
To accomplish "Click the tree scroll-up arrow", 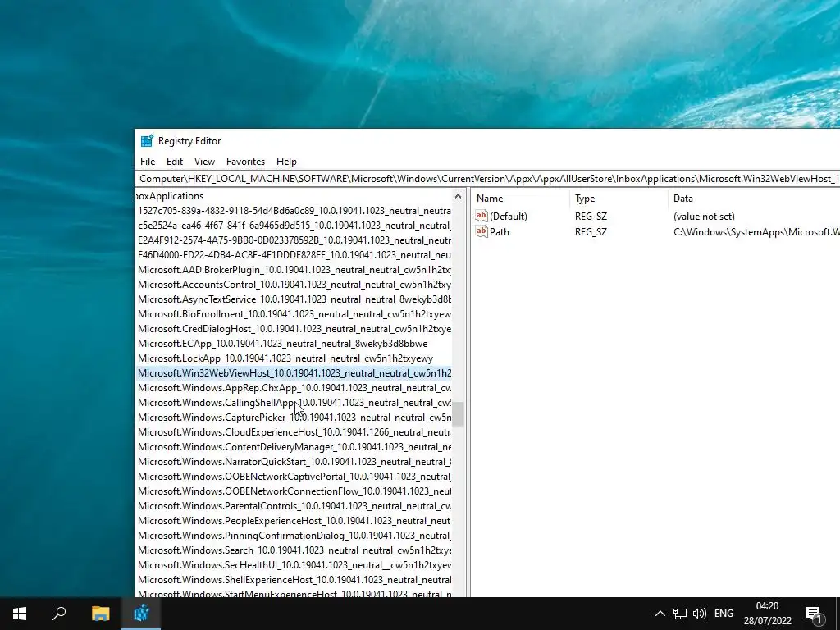I will [458, 197].
